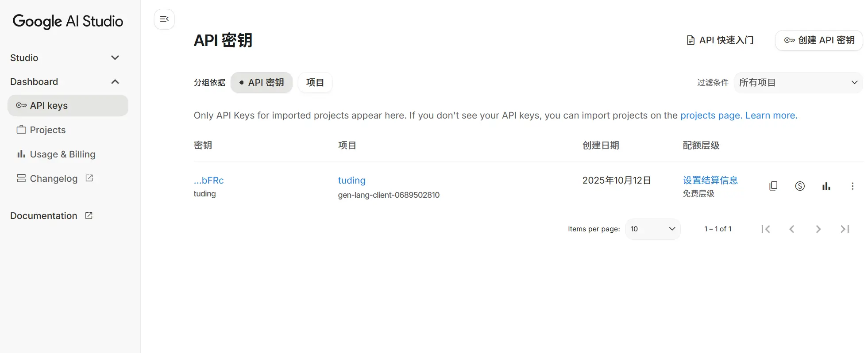Select API keys in the sidebar

[x=68, y=106]
